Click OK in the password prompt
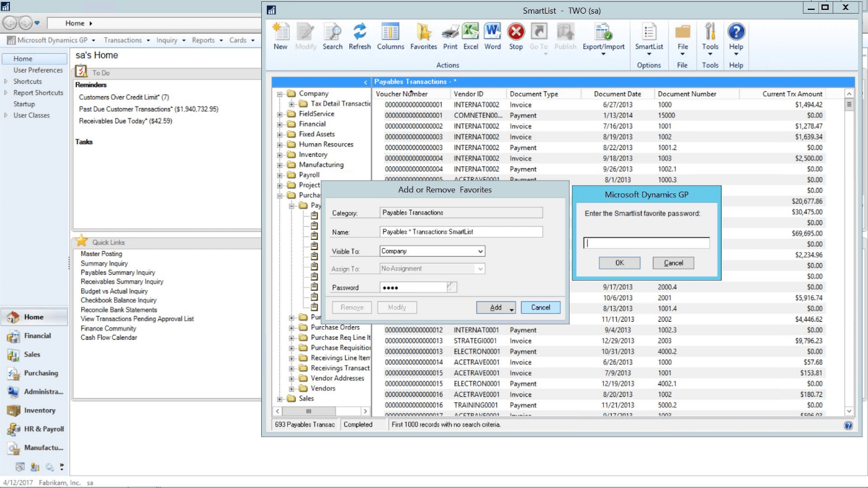This screenshot has width=868, height=488. [x=619, y=263]
